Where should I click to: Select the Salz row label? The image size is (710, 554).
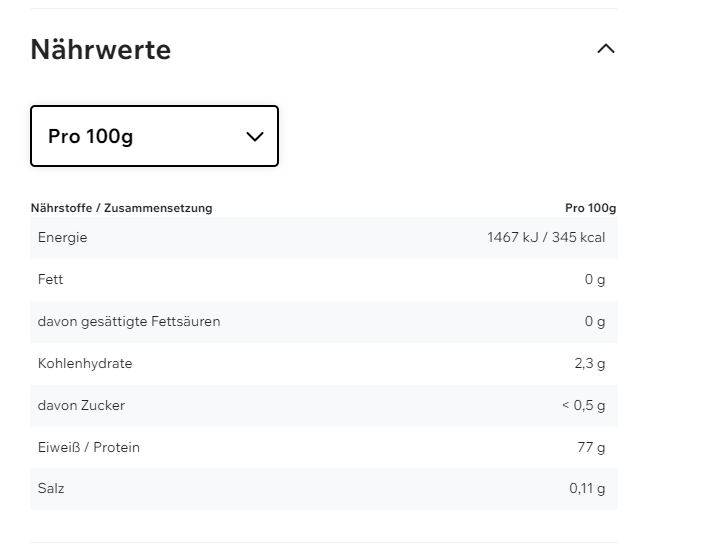pyautogui.click(x=51, y=490)
